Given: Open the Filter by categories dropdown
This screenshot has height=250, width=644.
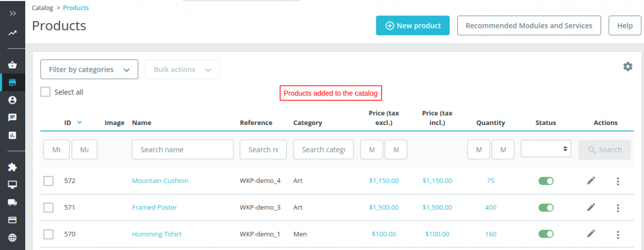Looking at the screenshot, I should (89, 70).
